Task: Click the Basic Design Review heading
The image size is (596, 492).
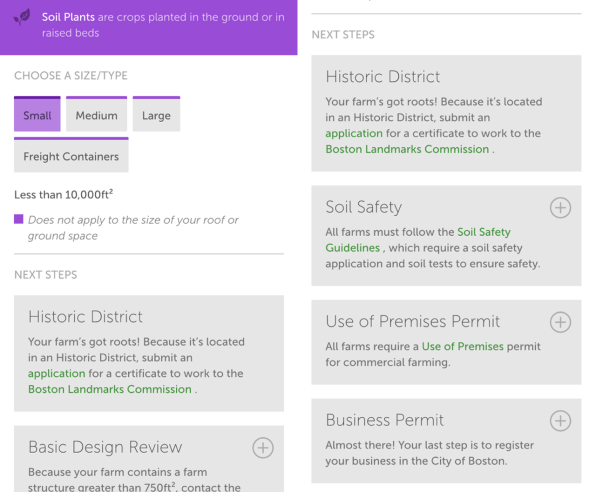Action: 105,447
